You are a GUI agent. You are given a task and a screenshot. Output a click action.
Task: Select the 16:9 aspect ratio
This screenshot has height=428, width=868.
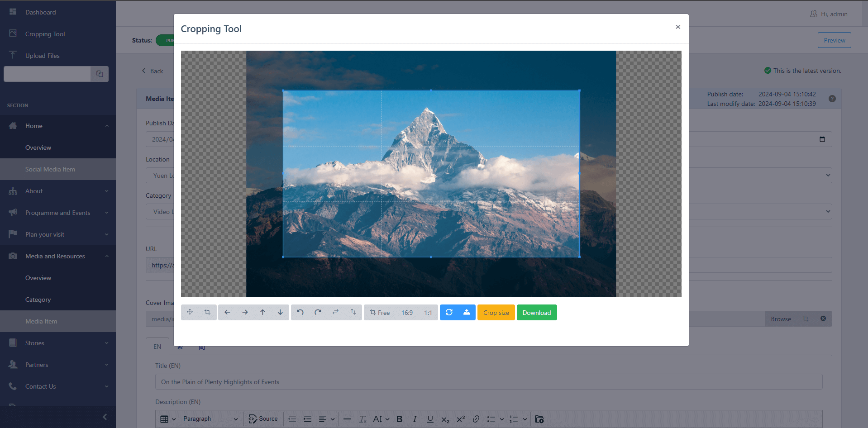point(406,312)
